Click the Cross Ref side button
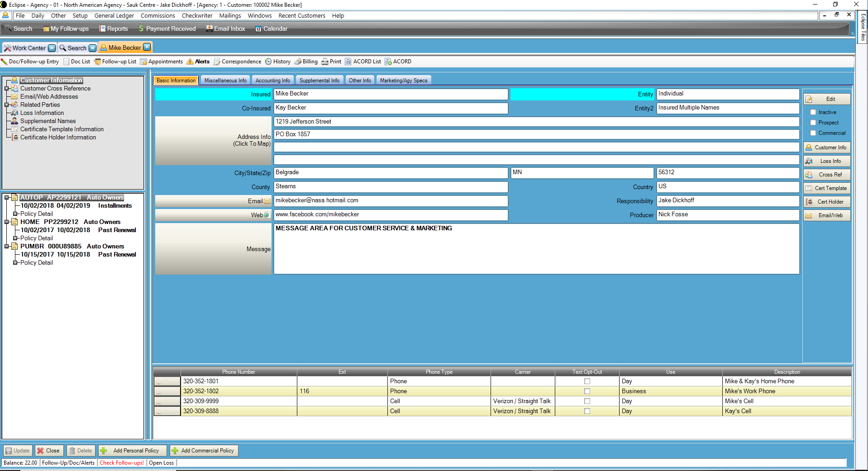This screenshot has width=868, height=471. pyautogui.click(x=827, y=175)
